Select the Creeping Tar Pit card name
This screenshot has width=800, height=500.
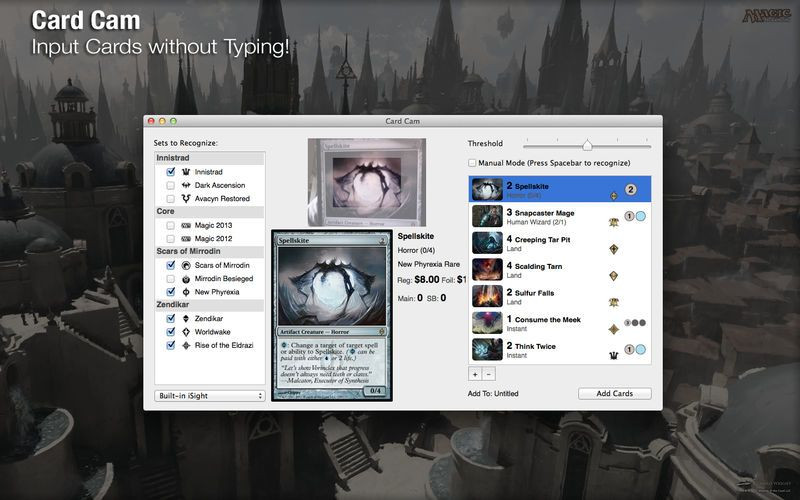[x=542, y=239]
